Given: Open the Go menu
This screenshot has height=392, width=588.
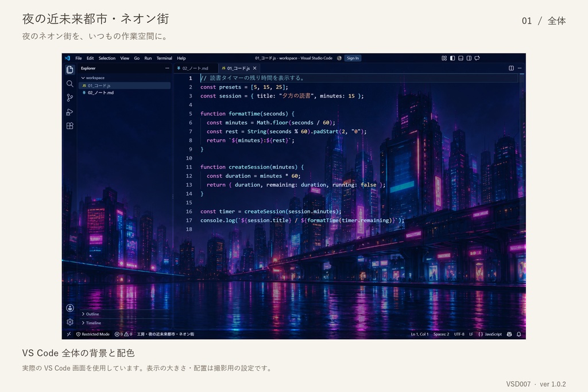Looking at the screenshot, I should pos(137,58).
